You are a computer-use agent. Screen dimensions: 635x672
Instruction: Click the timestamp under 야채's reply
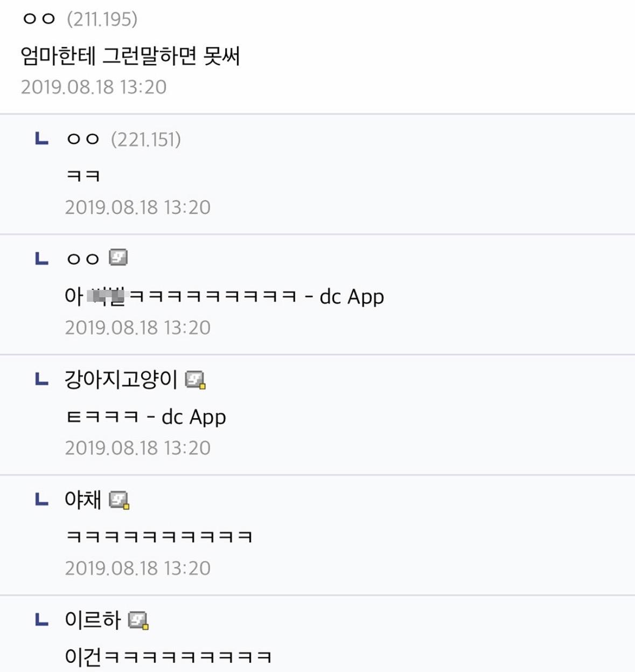138,568
